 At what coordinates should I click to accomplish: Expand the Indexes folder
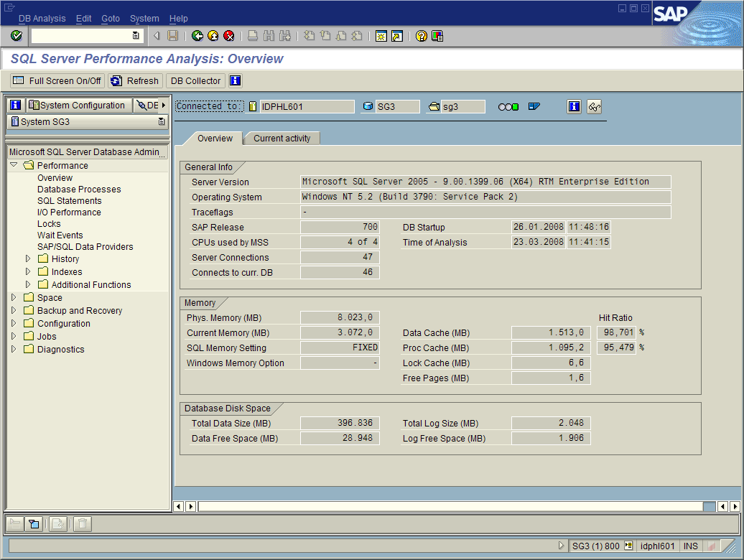click(28, 271)
